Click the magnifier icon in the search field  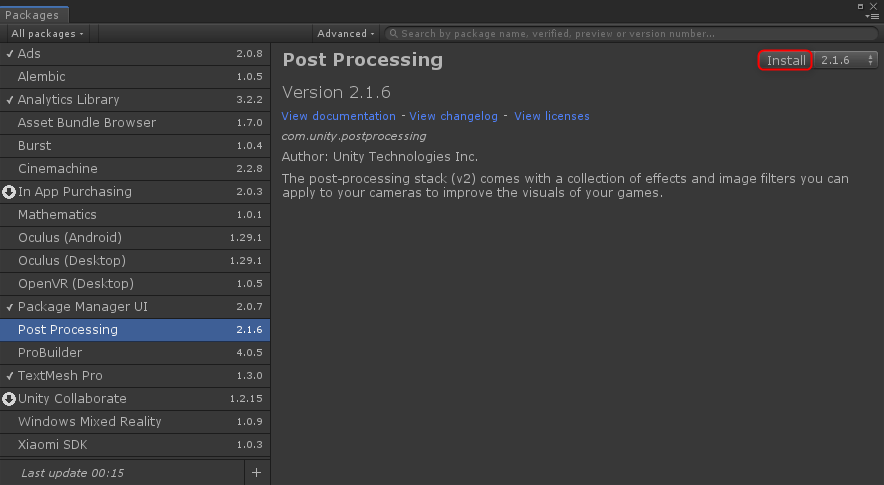point(394,34)
